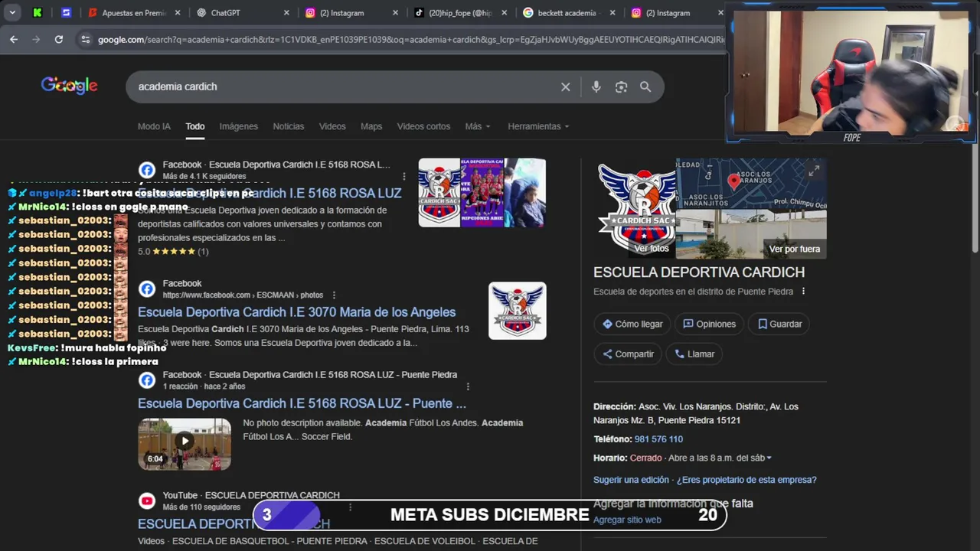Submit search with the magnifier icon
Viewport: 980px width, 551px height.
click(x=645, y=87)
